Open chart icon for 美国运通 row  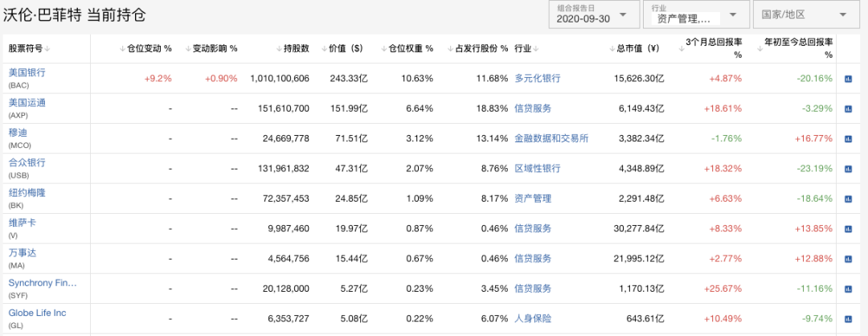(x=848, y=109)
